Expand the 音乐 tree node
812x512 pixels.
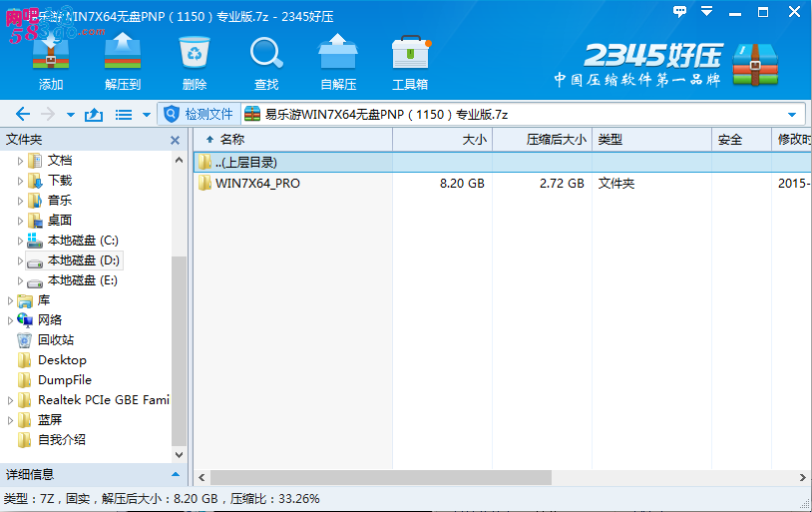click(20, 201)
